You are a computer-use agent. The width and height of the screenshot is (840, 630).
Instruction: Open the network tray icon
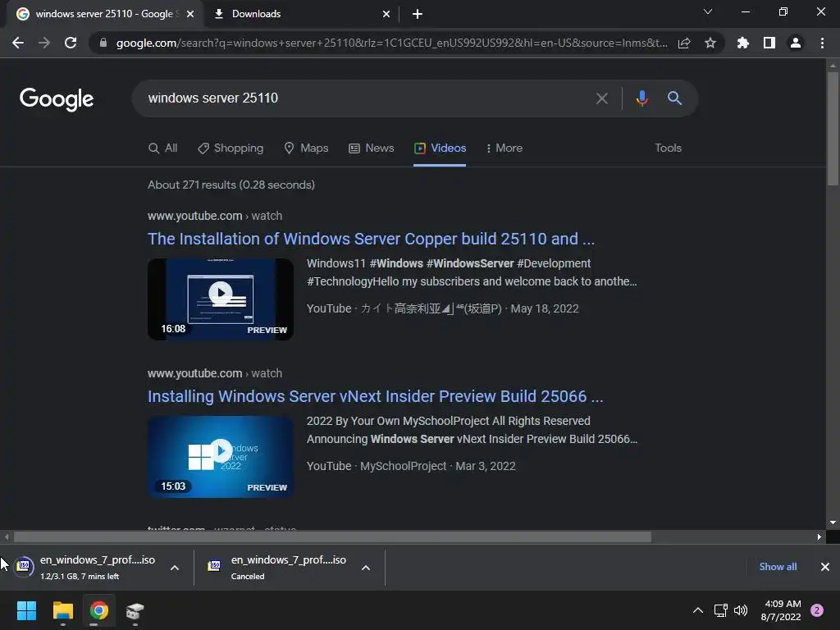pos(720,610)
